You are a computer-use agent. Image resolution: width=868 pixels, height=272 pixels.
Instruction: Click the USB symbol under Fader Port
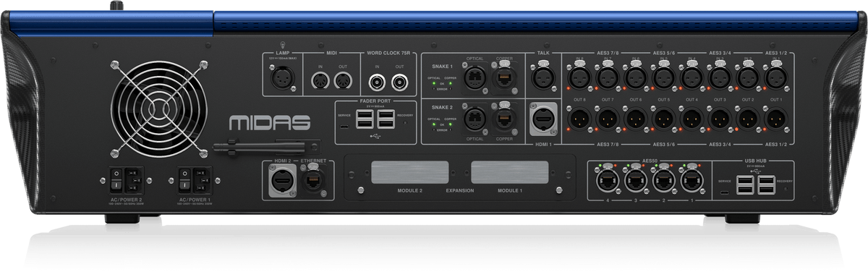click(x=375, y=136)
